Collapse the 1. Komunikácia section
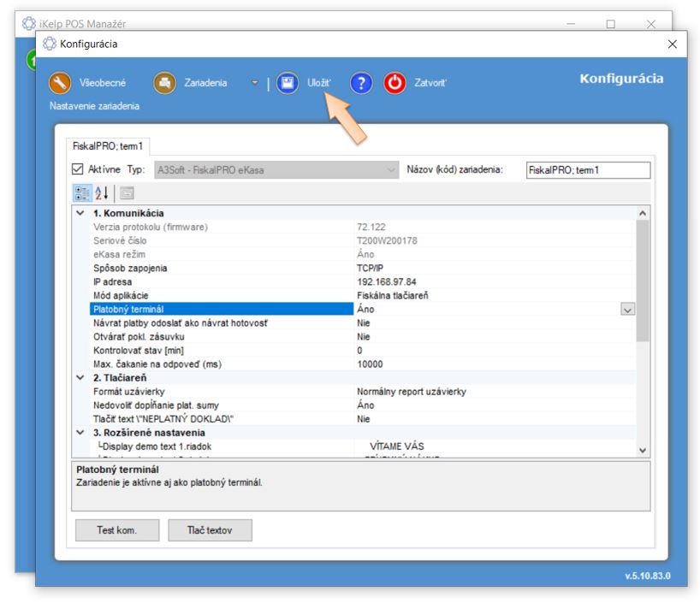The width and height of the screenshot is (700, 603). [x=80, y=213]
